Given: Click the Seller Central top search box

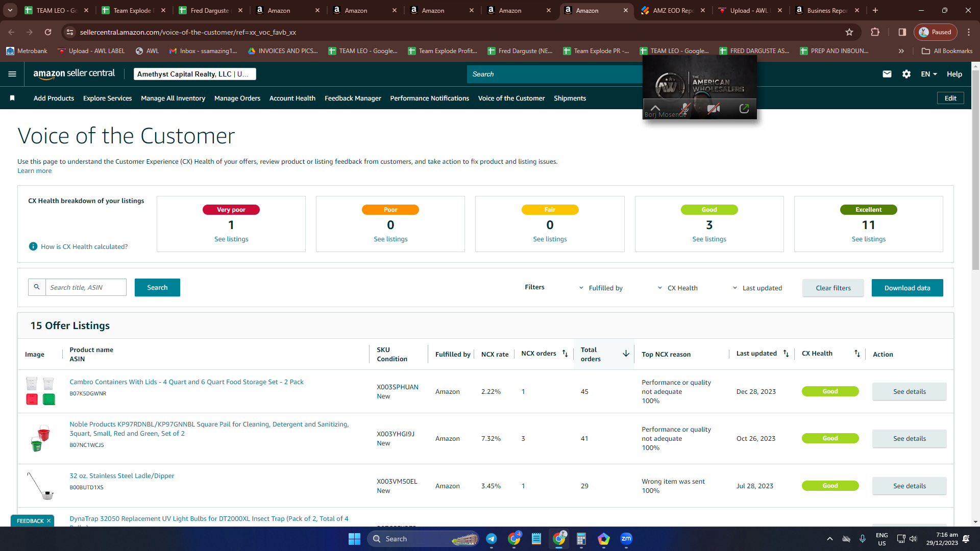Looking at the screenshot, I should coord(554,74).
